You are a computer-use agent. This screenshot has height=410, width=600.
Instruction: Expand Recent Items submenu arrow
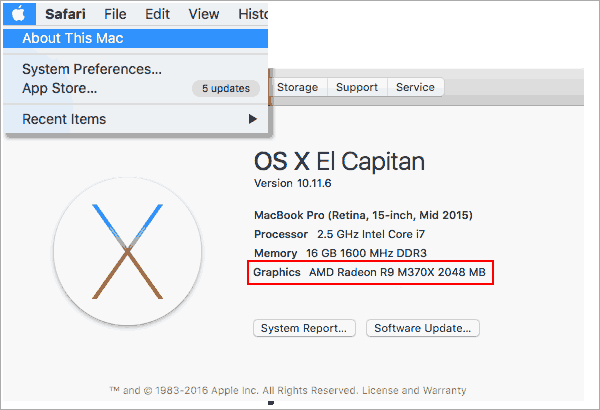(253, 119)
